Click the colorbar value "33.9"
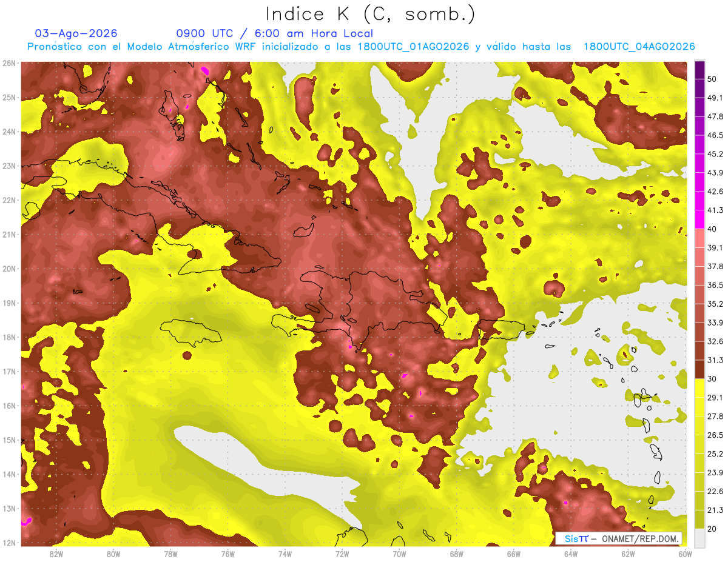 [x=715, y=323]
